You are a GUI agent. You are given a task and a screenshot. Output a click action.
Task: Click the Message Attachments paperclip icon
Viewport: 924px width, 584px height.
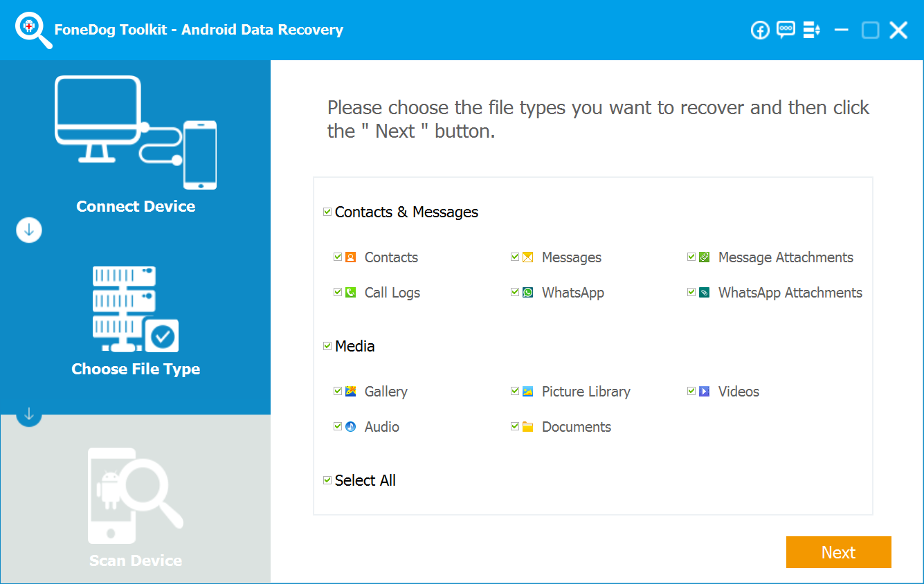[x=705, y=257]
